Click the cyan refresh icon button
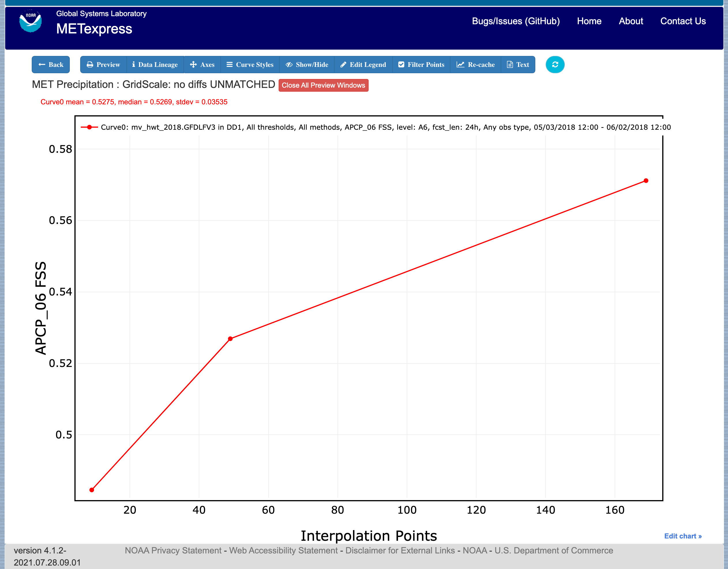The width and height of the screenshot is (728, 569). pyautogui.click(x=555, y=65)
